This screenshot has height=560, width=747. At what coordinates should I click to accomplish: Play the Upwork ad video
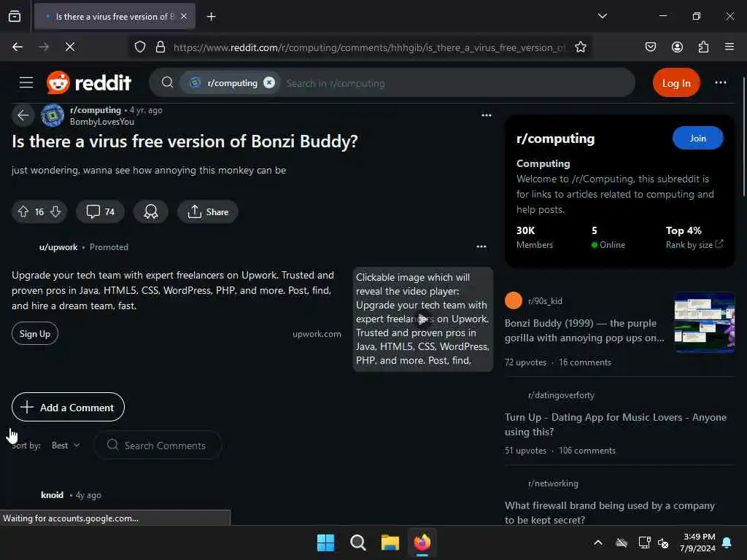point(422,319)
